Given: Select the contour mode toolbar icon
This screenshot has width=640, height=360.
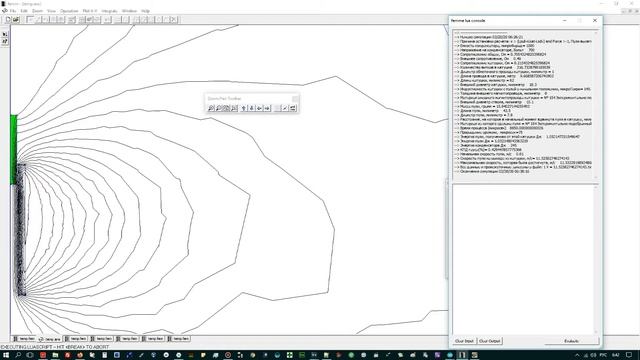Looking at the screenshot, I should [38, 19].
